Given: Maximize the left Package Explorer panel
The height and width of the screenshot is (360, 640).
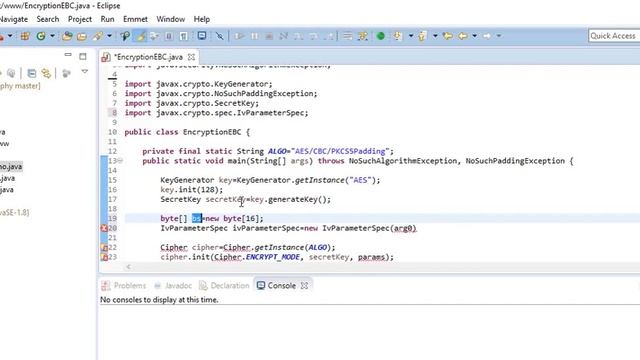Looking at the screenshot, I should tap(83, 56).
